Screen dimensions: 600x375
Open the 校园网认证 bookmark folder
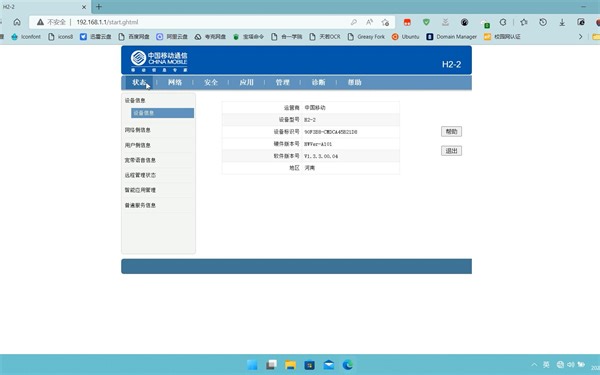pos(502,37)
